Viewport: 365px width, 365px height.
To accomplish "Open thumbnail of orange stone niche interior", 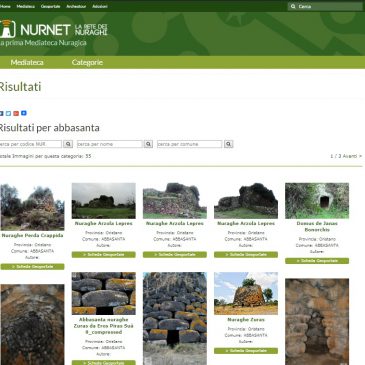I will (317, 322).
